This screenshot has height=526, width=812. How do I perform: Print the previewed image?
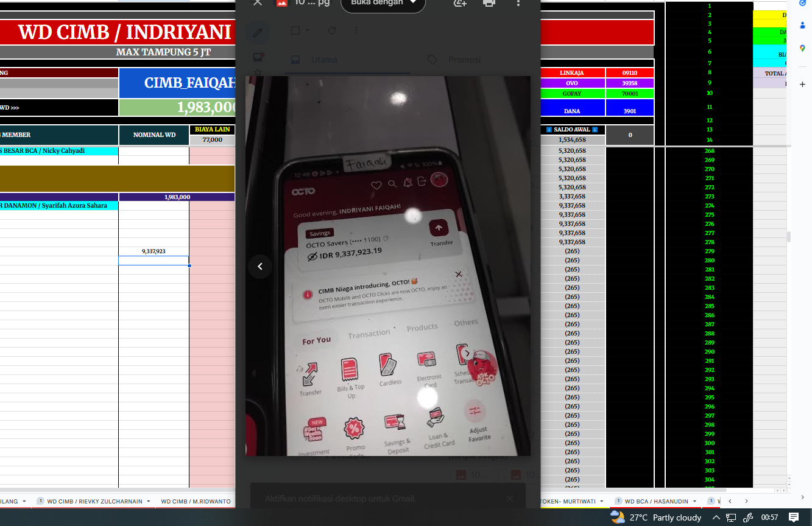489,3
